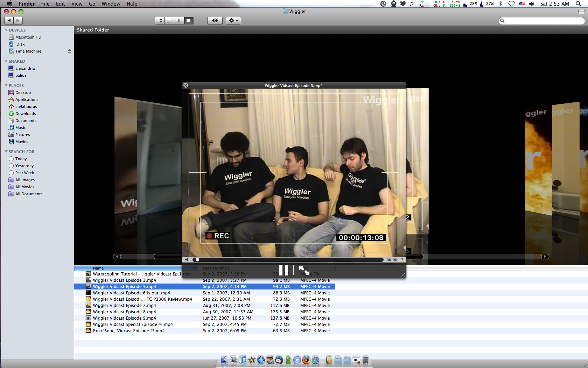Pause the Quick Look video playback
The height and width of the screenshot is (368, 588).
(283, 270)
